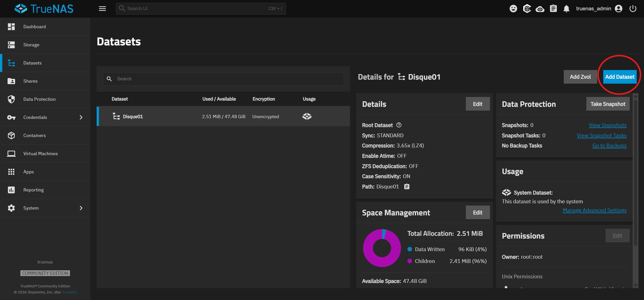Open the Manage Advanced Settings link

(x=594, y=210)
